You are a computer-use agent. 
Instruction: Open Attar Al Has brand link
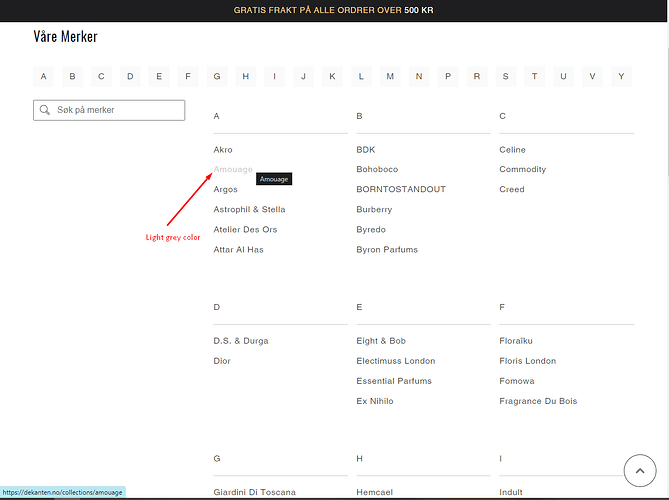point(239,250)
